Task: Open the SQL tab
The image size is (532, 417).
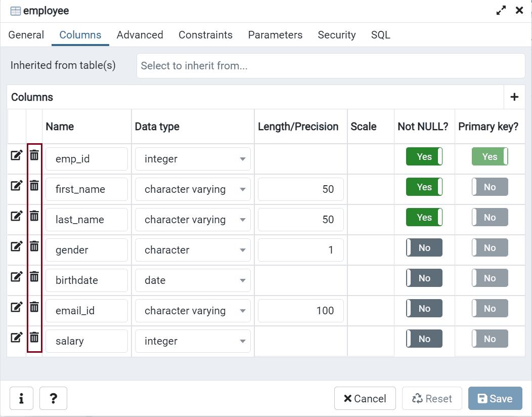Action: pyautogui.click(x=380, y=35)
